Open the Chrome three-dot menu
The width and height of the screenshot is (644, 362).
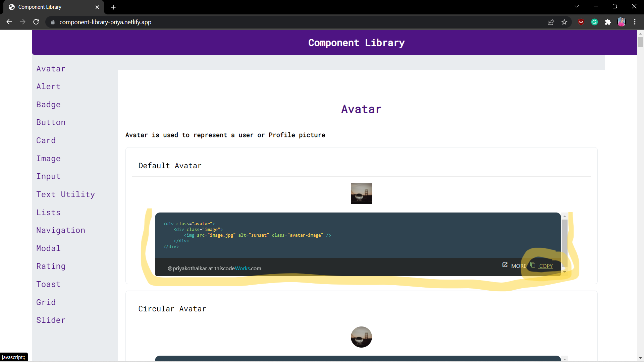tap(635, 22)
